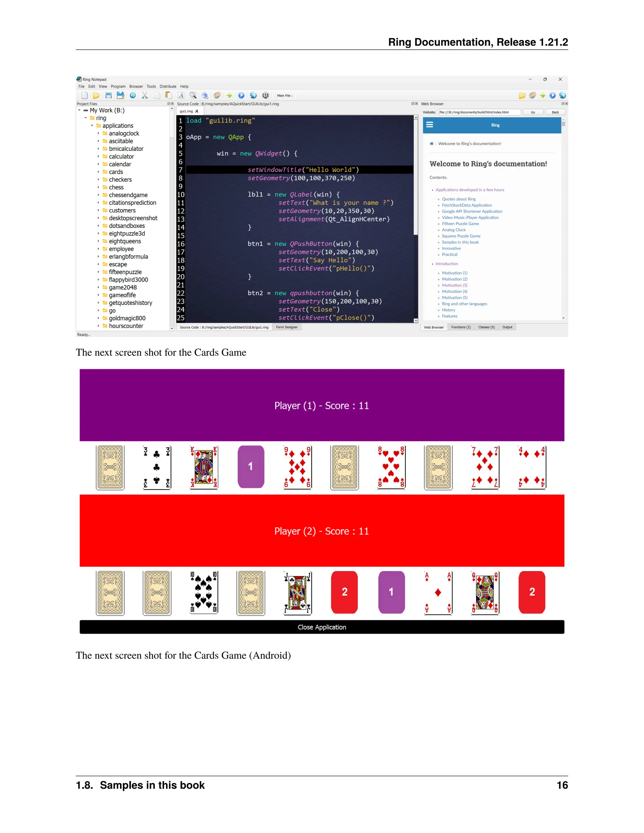Click the Website URL input field

coord(479,112)
